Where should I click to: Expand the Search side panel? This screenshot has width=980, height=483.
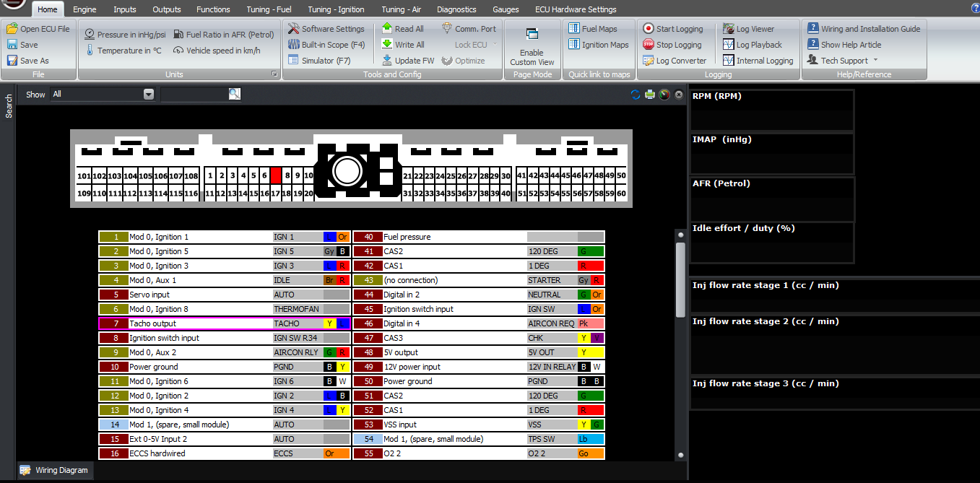9,107
